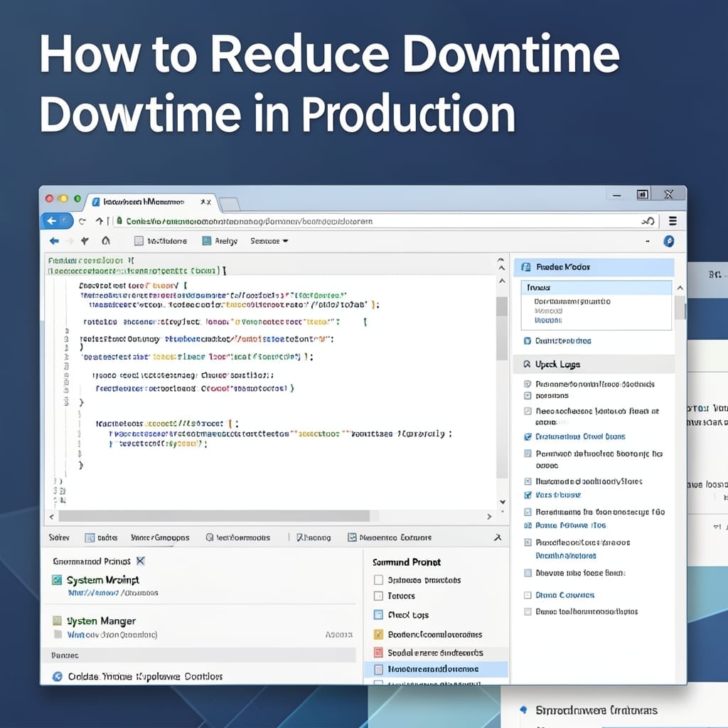This screenshot has width=728, height=728.
Task: Open the 'Ponce Pdnuve' blue link
Action: pos(570,525)
